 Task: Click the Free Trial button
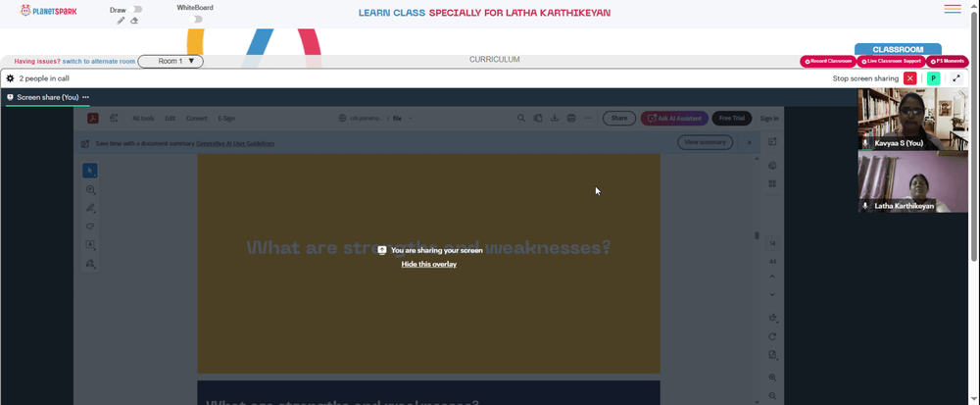point(732,118)
